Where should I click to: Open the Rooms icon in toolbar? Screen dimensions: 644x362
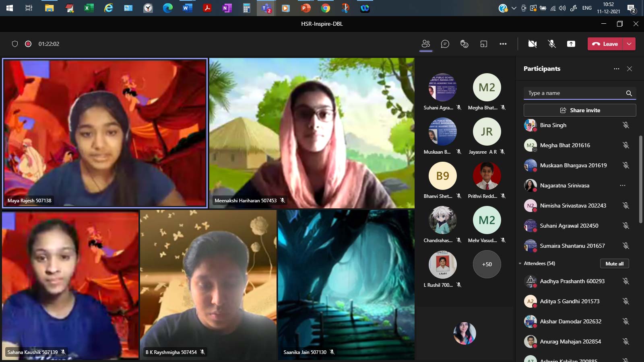484,44
